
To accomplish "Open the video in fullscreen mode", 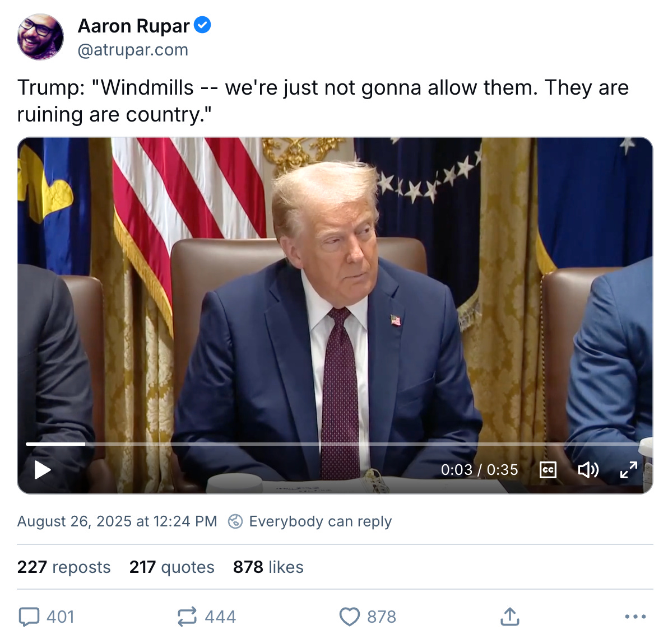I will (629, 470).
